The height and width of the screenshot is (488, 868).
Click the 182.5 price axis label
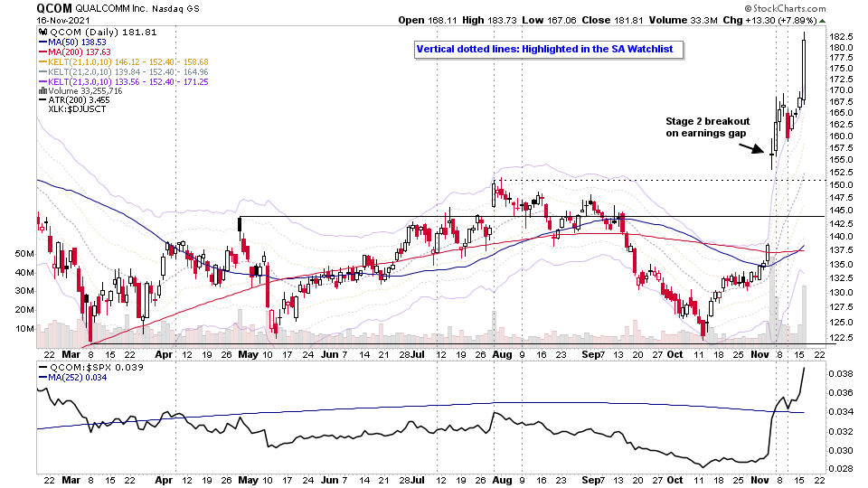tap(841, 36)
